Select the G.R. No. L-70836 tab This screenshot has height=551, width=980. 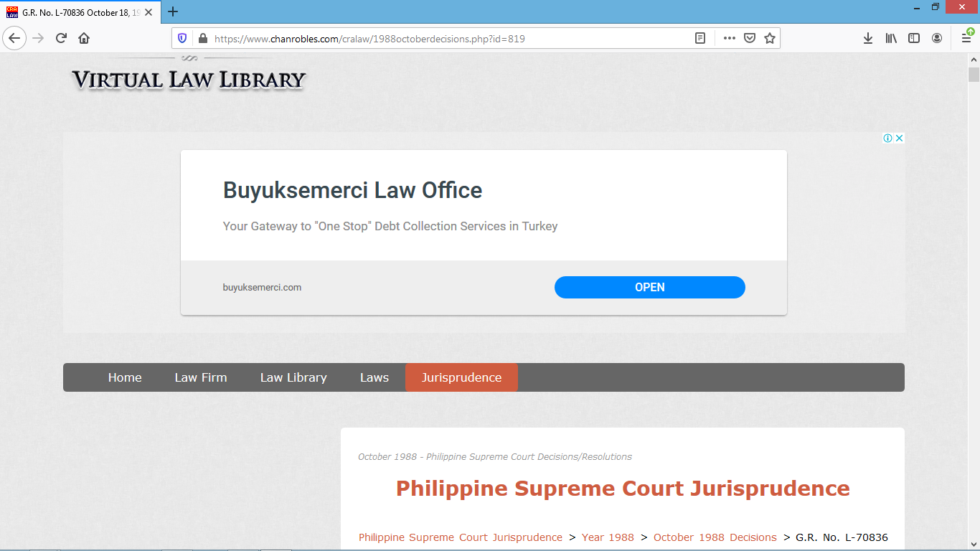(x=80, y=12)
